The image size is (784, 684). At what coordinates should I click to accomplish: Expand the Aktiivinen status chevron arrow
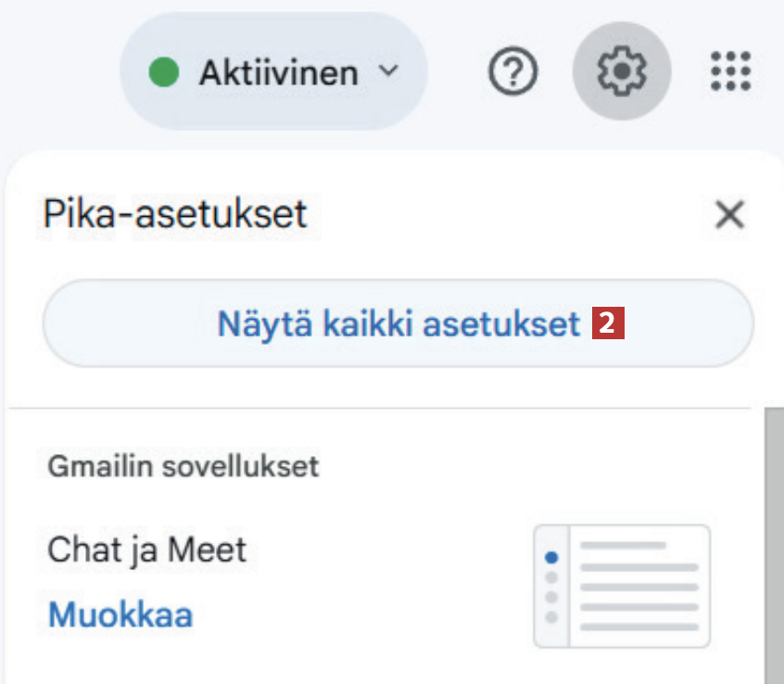click(x=390, y=71)
